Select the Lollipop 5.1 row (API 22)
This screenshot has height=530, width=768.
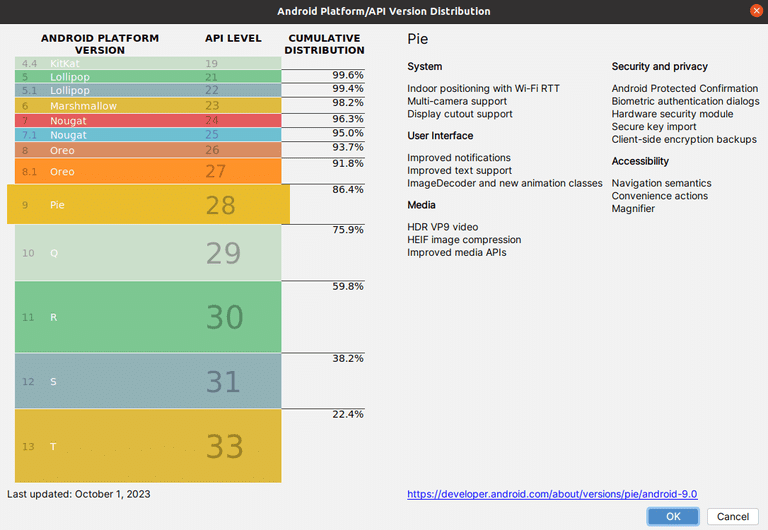[x=148, y=90]
